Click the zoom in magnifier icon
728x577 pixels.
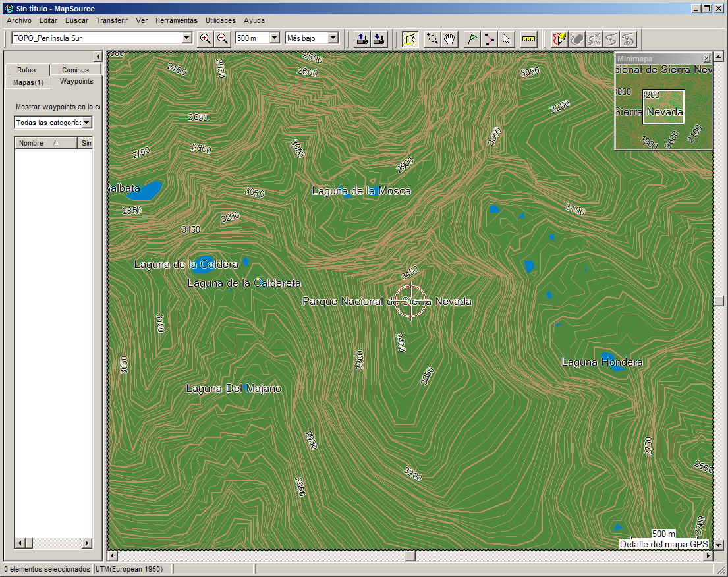(x=205, y=39)
